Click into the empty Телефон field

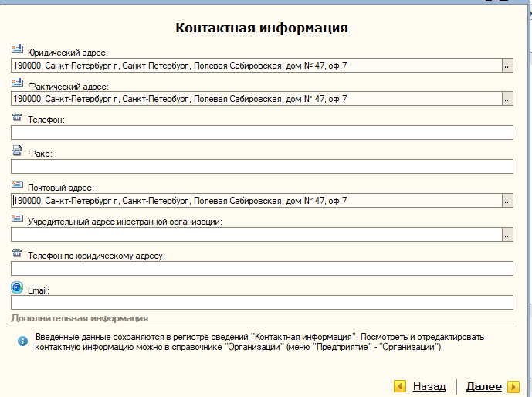(x=262, y=132)
